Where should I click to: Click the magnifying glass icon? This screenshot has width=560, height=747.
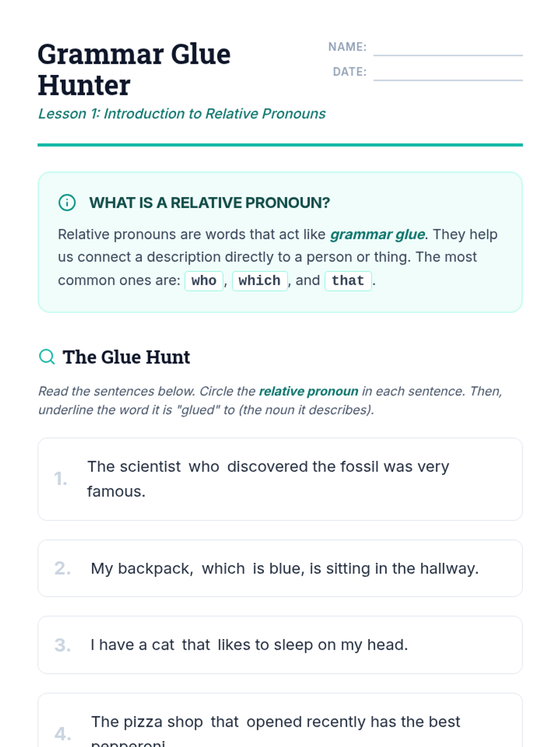click(47, 357)
